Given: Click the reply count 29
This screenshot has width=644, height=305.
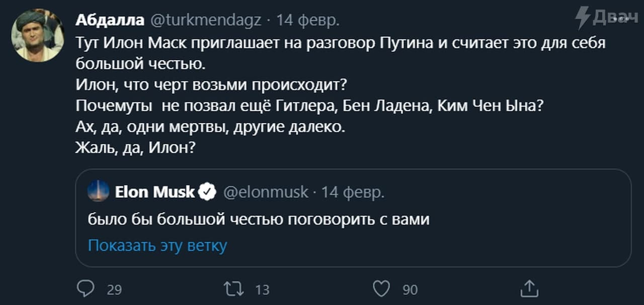Looking at the screenshot, I should tap(115, 290).
